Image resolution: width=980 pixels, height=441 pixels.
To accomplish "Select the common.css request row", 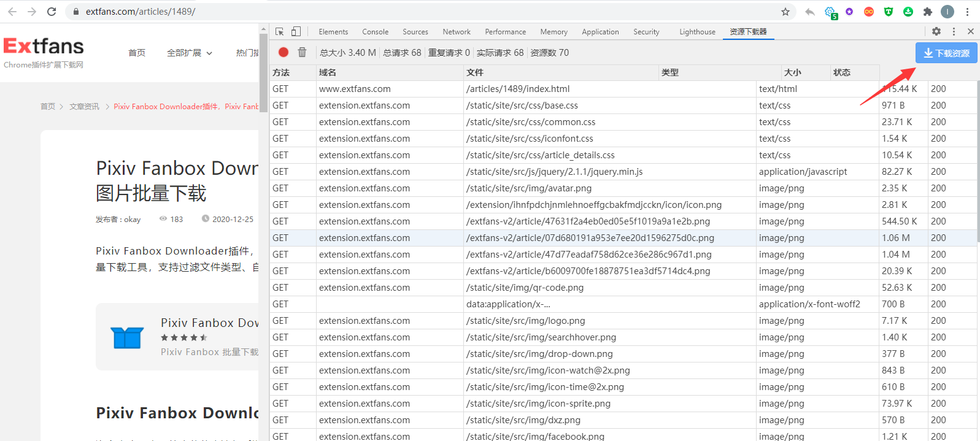I will pyautogui.click(x=623, y=122).
